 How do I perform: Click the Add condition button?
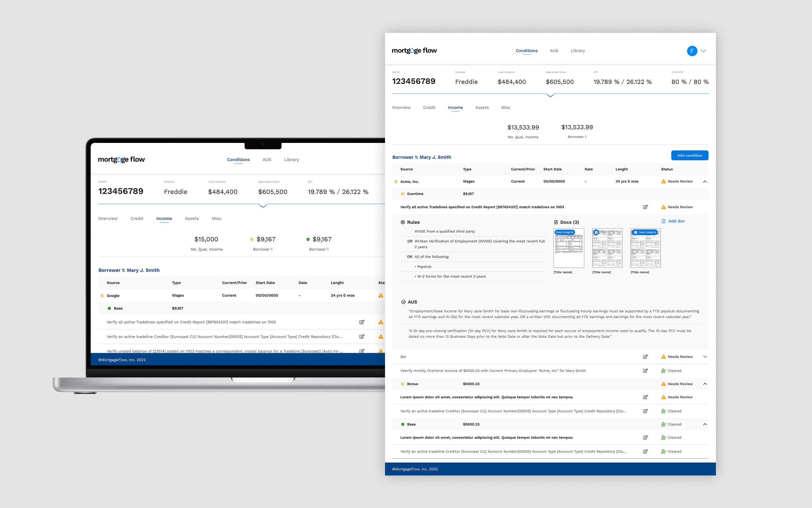tap(690, 155)
